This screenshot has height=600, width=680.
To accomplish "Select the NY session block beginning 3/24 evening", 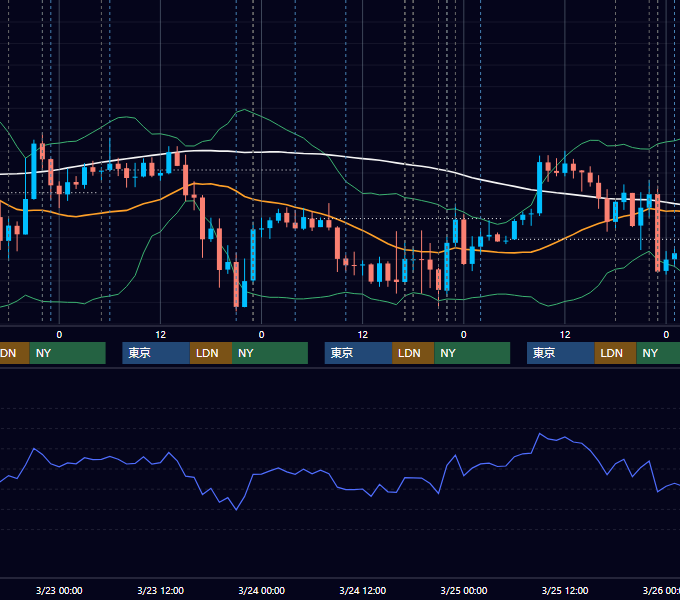I will click(x=472, y=353).
